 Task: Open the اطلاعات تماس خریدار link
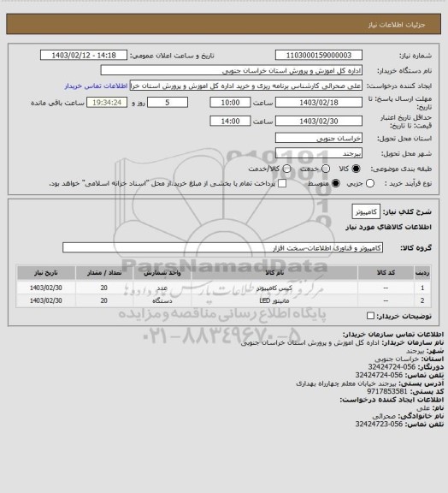96,86
